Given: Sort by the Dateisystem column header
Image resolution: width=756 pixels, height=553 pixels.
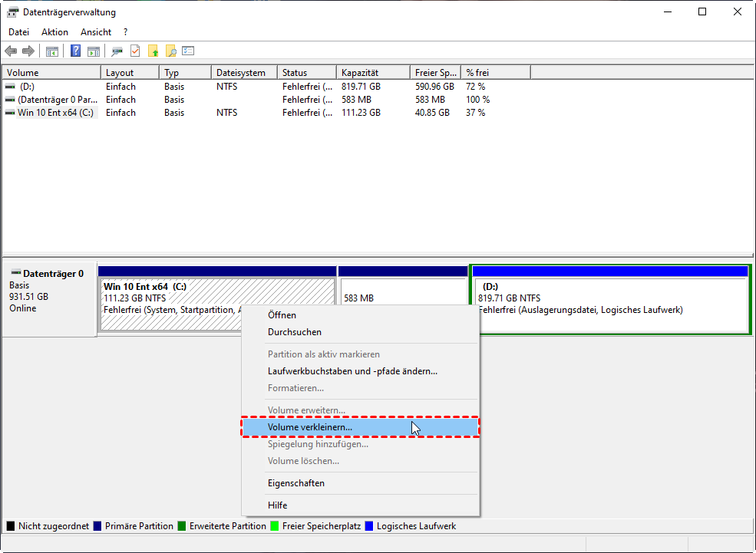Looking at the screenshot, I should [x=240, y=73].
